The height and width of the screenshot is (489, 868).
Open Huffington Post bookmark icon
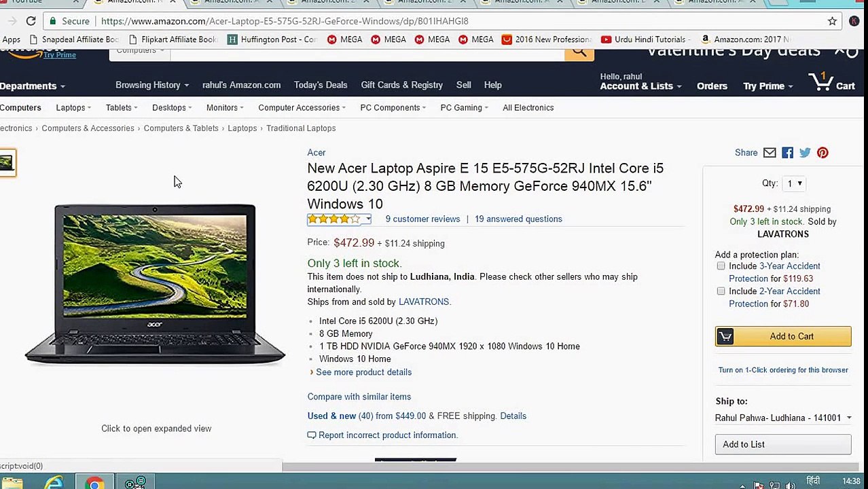tap(232, 39)
